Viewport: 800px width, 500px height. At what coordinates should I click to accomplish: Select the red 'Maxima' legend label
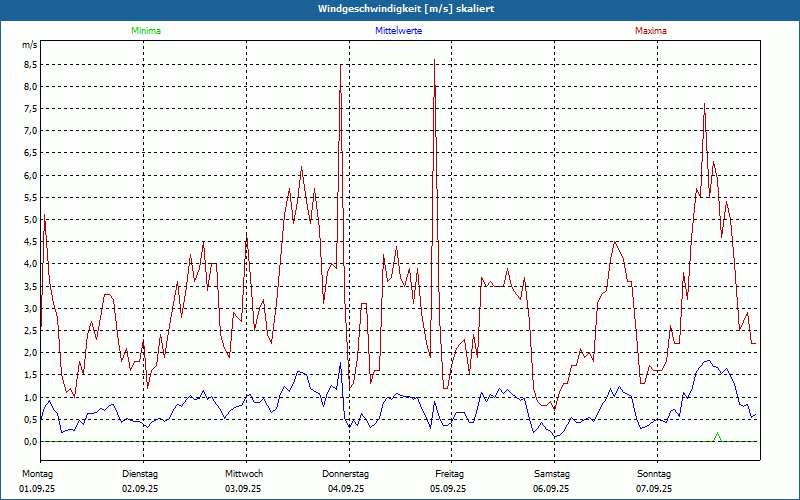click(x=651, y=31)
